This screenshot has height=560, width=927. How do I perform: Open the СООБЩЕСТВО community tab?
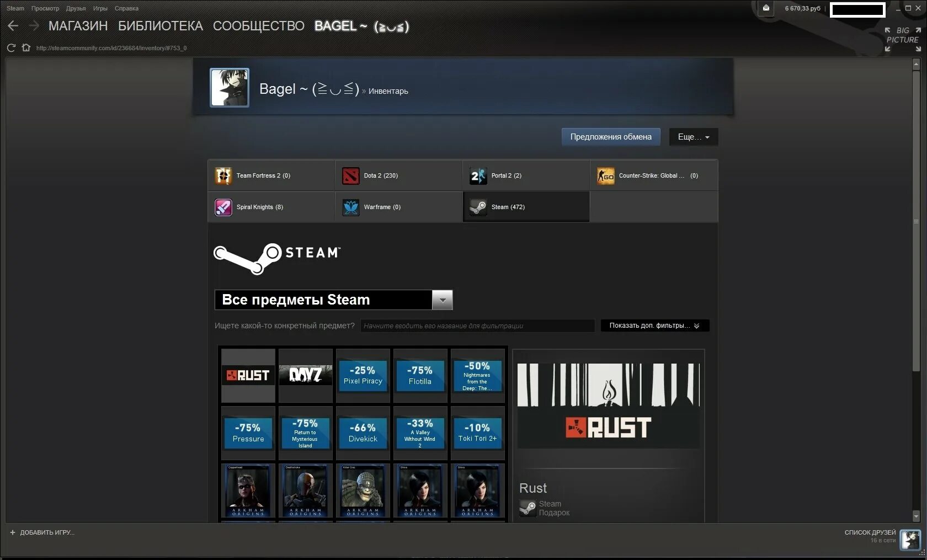pos(258,26)
